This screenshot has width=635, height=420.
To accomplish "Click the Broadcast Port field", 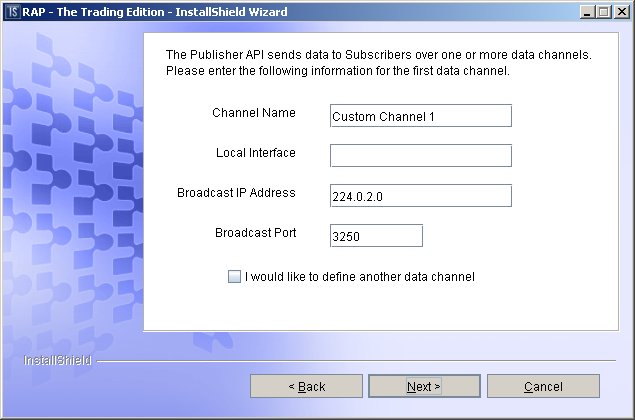I will click(x=376, y=236).
